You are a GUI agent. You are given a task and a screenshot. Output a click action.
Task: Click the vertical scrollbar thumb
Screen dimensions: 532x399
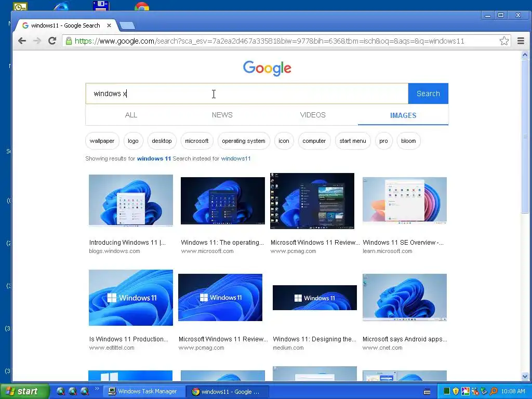pos(525,136)
